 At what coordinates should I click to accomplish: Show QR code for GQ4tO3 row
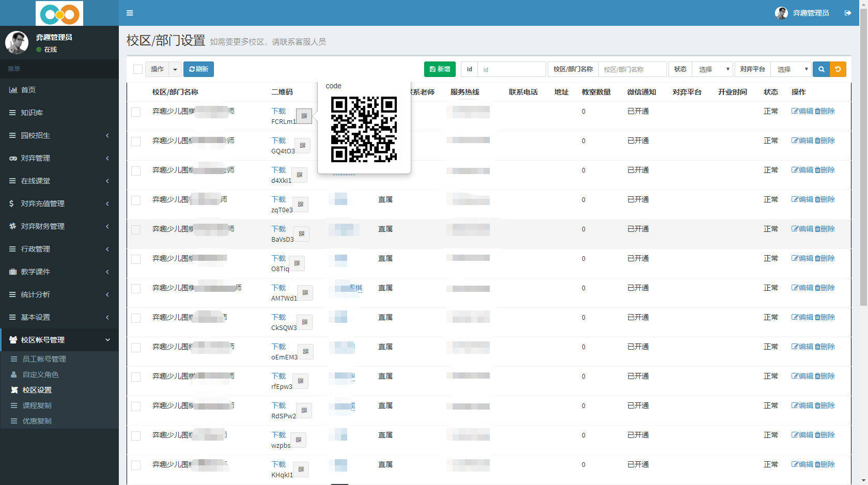tap(303, 146)
